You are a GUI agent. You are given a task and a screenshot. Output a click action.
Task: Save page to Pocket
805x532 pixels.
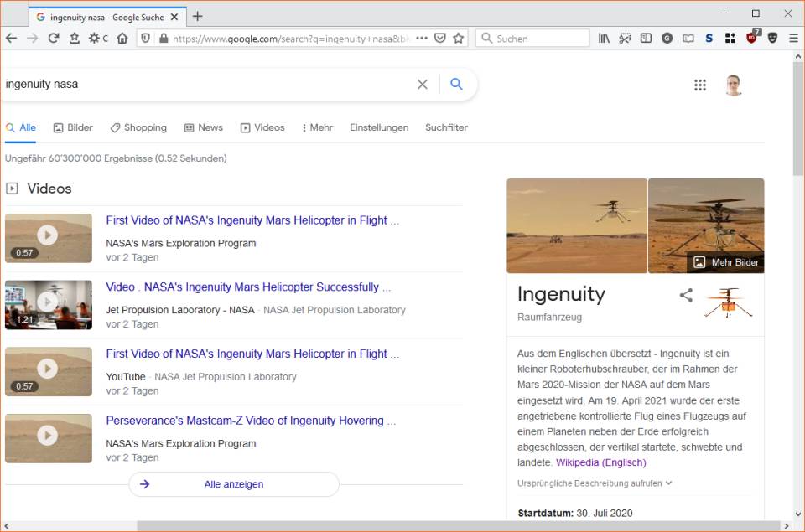[440, 38]
